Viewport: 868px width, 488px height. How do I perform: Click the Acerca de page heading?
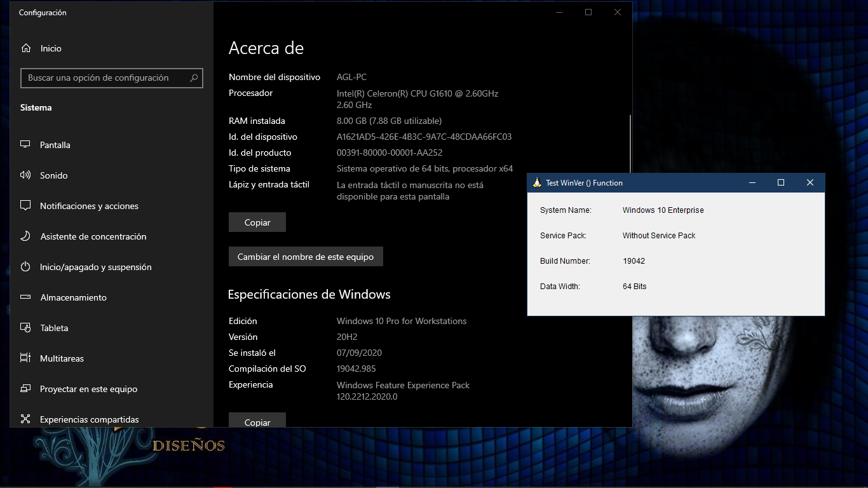coord(266,48)
